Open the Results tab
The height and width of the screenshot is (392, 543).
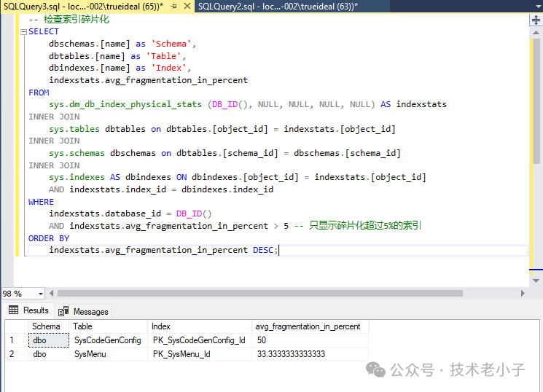29,310
